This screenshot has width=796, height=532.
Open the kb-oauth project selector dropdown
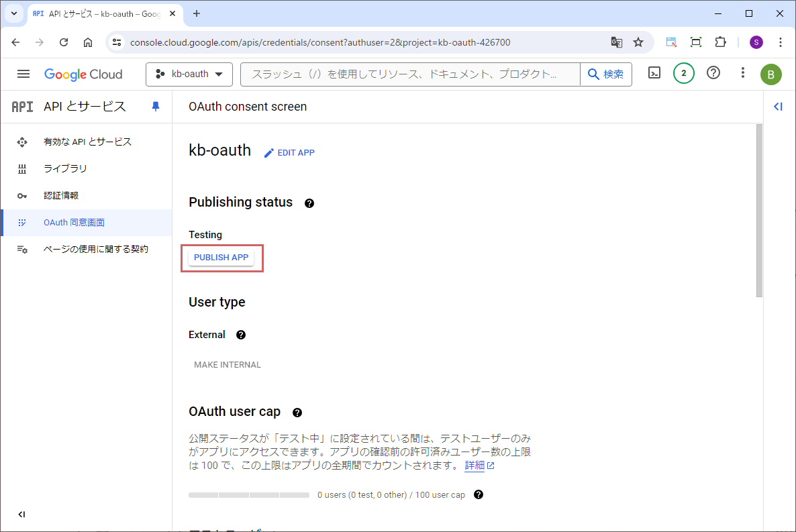pyautogui.click(x=189, y=74)
